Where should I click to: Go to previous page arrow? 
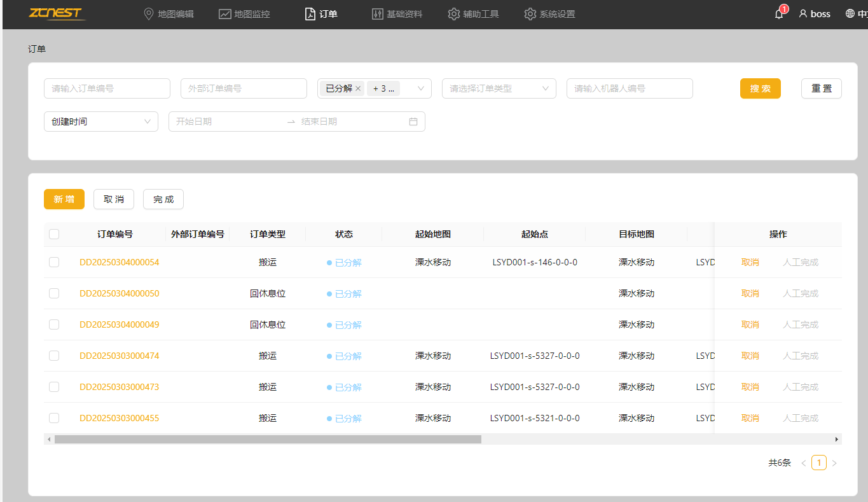(804, 463)
